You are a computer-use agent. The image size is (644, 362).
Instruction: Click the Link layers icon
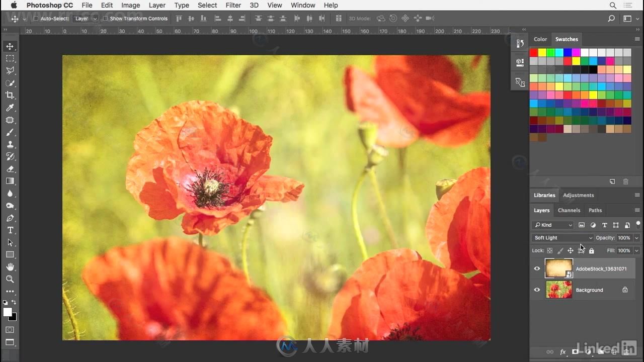point(550,352)
